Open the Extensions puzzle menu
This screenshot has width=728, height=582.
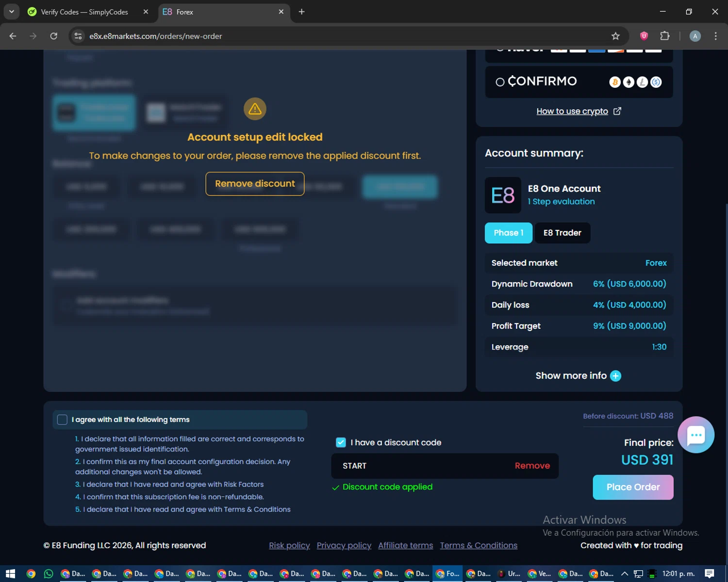pos(664,36)
